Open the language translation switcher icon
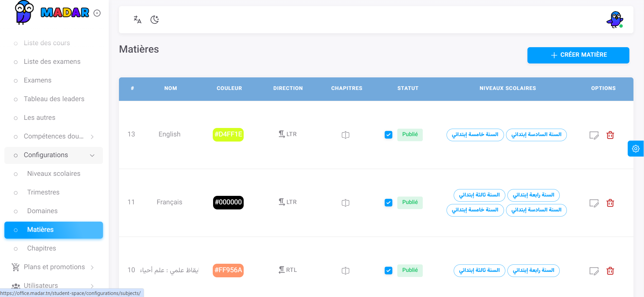The height and width of the screenshot is (297, 644). tap(137, 20)
